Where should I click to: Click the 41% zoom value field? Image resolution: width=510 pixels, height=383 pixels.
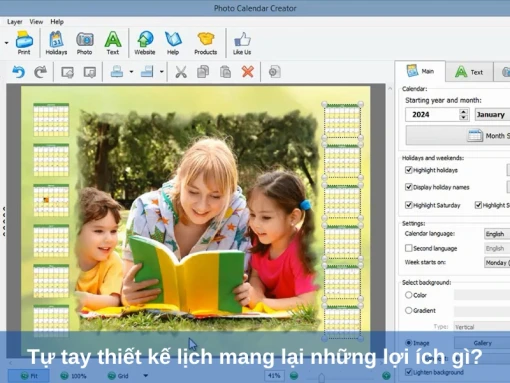point(274,376)
